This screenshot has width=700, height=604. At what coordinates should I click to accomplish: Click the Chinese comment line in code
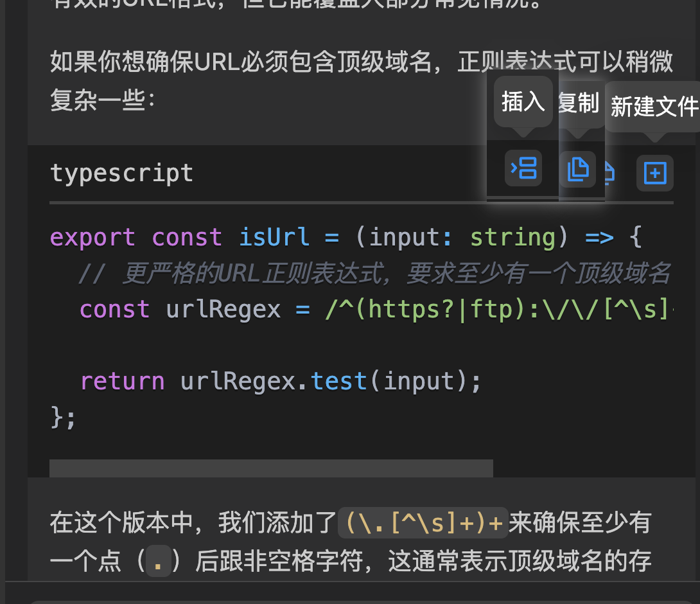pos(374,273)
